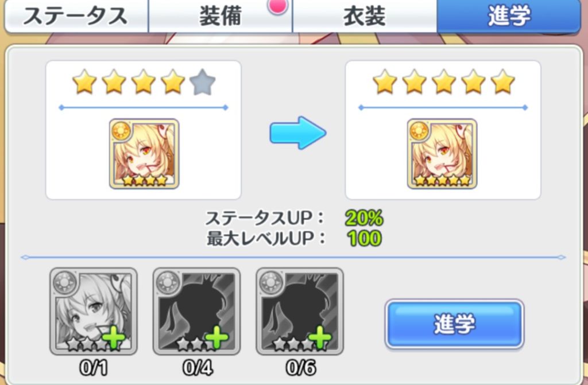588x385 pixels.
Task: Tap the four-star character portrait
Action: point(144,154)
